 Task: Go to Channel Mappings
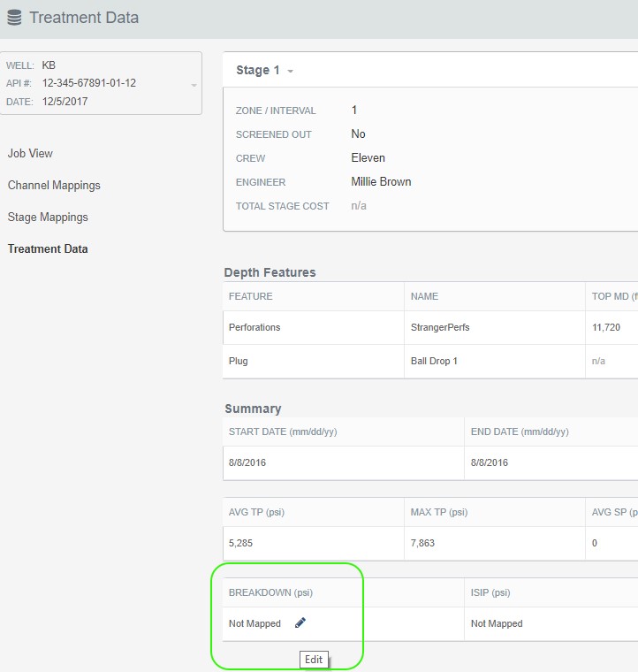coord(54,186)
